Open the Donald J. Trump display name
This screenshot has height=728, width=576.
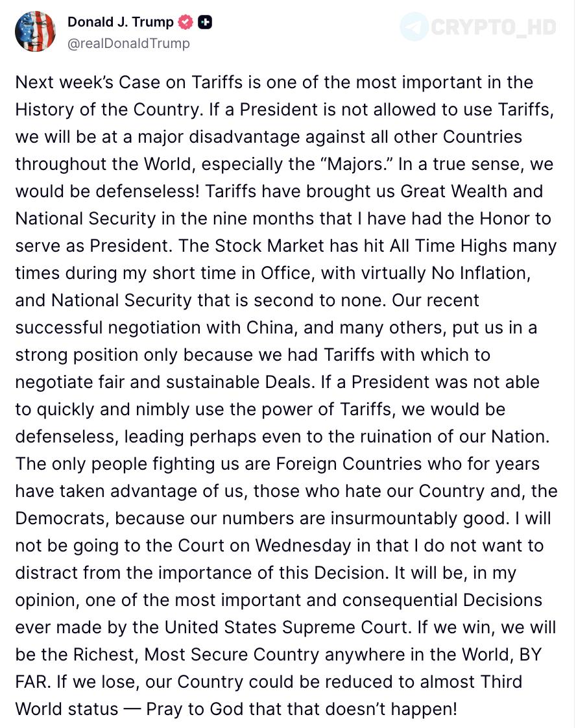tap(120, 22)
